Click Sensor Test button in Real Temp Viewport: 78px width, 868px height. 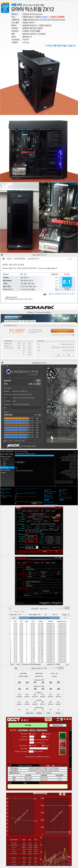click(29, 713)
